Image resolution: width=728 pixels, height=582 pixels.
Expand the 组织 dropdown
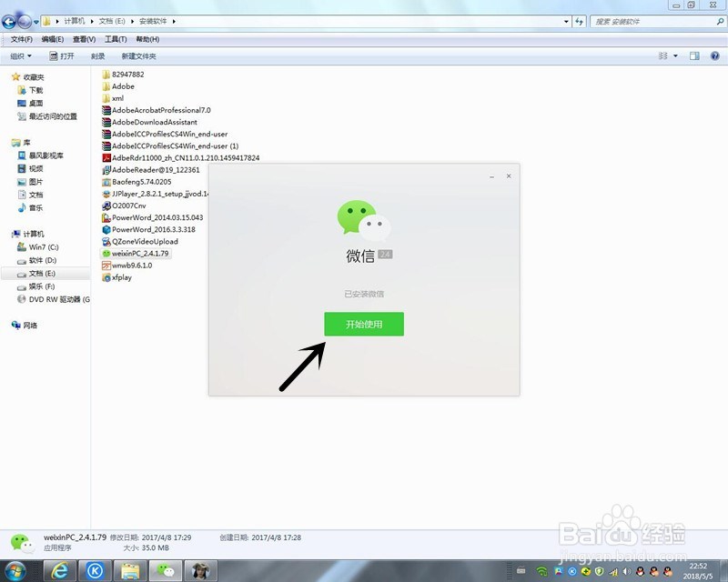coord(21,56)
